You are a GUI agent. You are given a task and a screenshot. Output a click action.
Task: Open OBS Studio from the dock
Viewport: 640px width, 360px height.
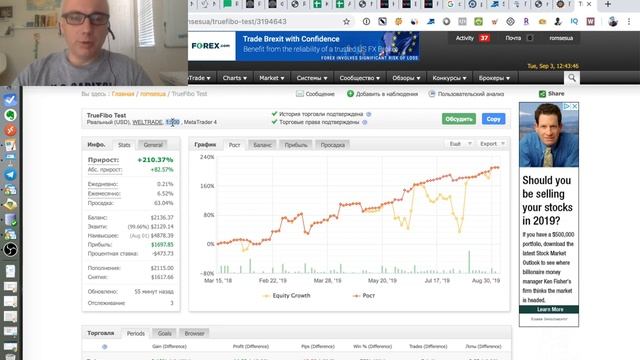click(10, 249)
